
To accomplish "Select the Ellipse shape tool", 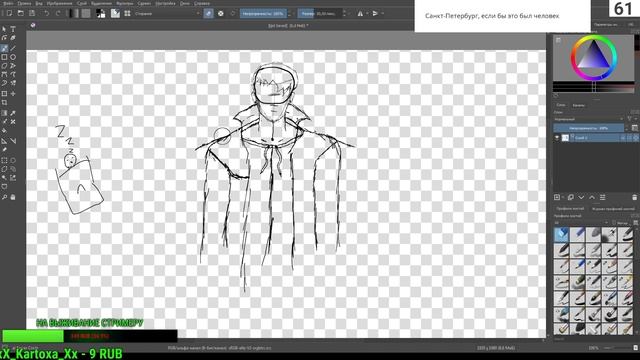I will pyautogui.click(x=13, y=57).
